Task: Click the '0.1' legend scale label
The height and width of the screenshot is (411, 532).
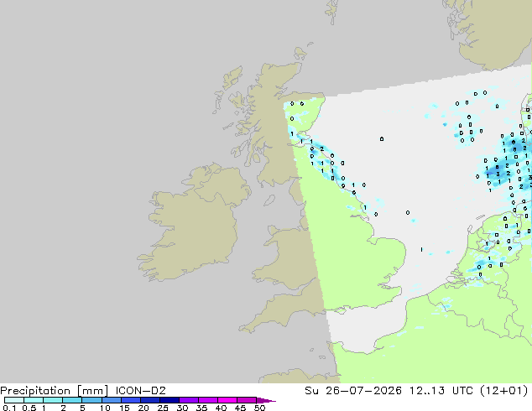Action: pyautogui.click(x=9, y=408)
